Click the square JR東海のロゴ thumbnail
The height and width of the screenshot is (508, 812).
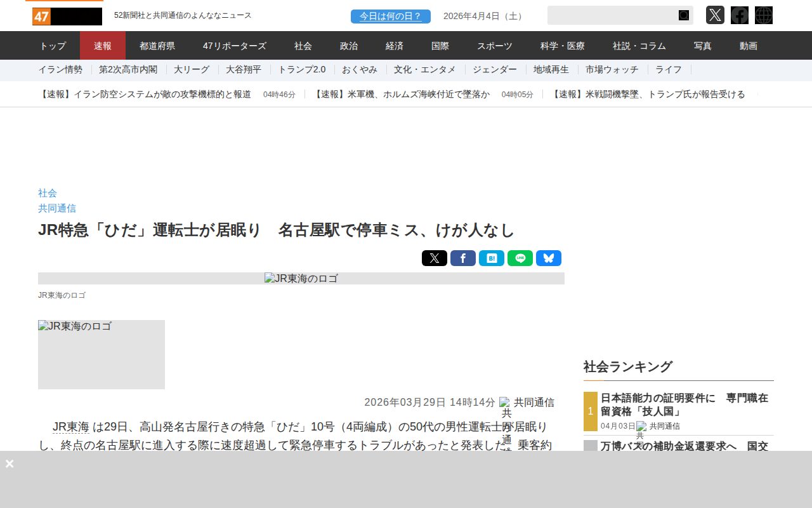pyautogui.click(x=101, y=354)
